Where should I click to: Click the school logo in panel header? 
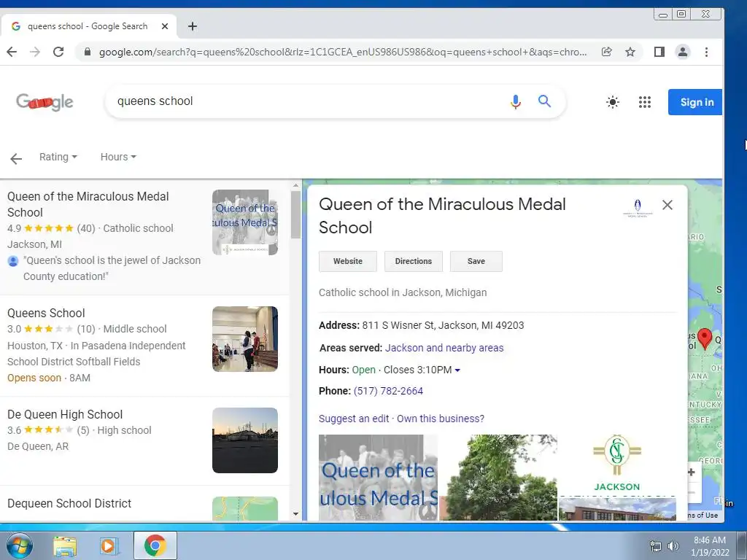coord(638,208)
